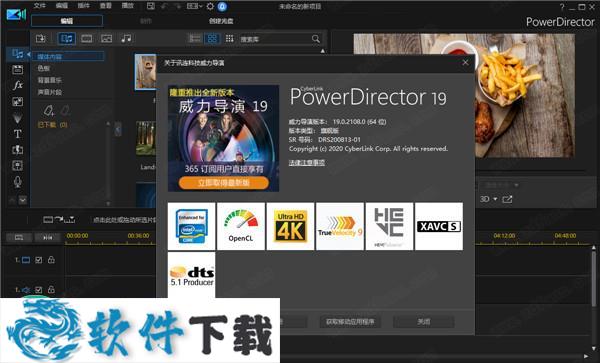Undock the preview window icon

tap(507, 199)
